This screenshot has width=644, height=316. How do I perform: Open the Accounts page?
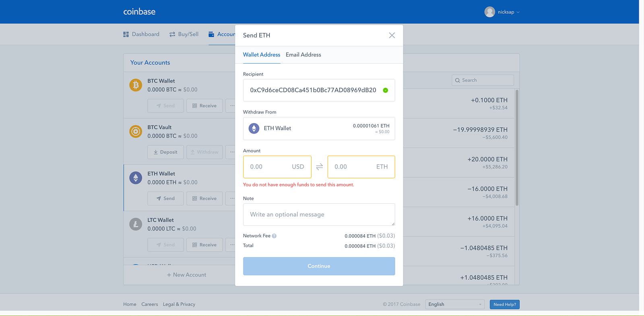[222, 34]
